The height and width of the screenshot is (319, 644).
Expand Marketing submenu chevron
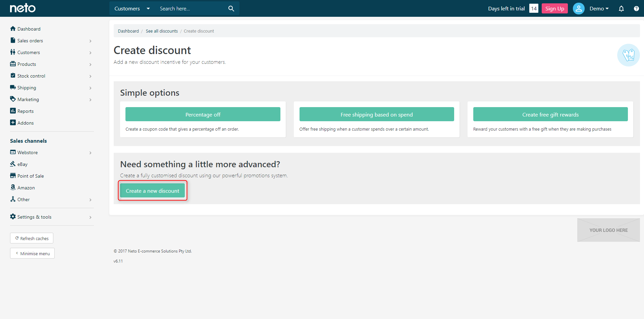pos(90,100)
